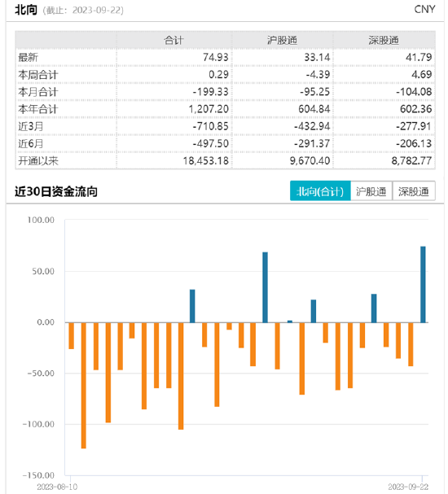Click the -100.00 y-axis label
The width and height of the screenshot is (448, 494).
coord(38,424)
